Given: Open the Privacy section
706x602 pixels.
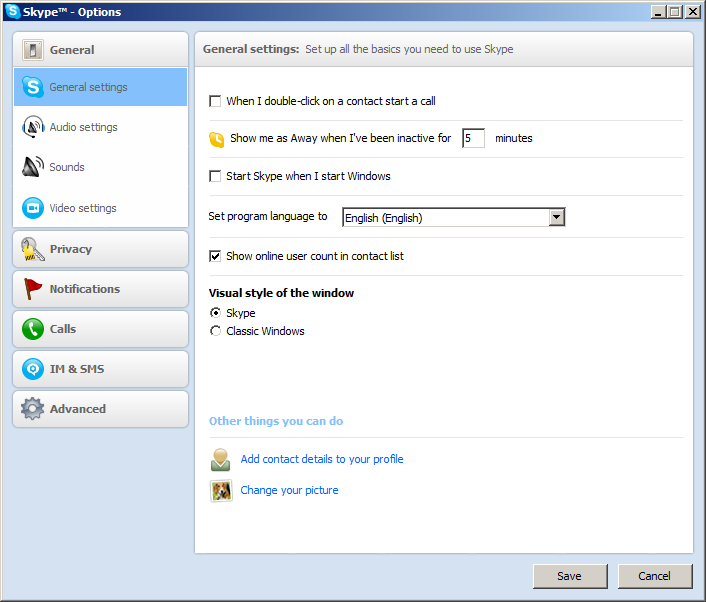Looking at the screenshot, I should [x=100, y=249].
